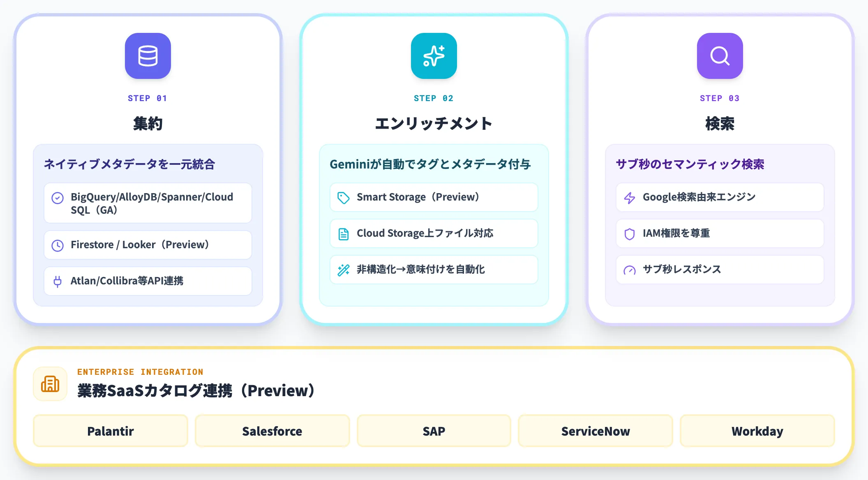Select the shield icon beside IAM権限を尊重
This screenshot has width=868, height=480.
(630, 233)
